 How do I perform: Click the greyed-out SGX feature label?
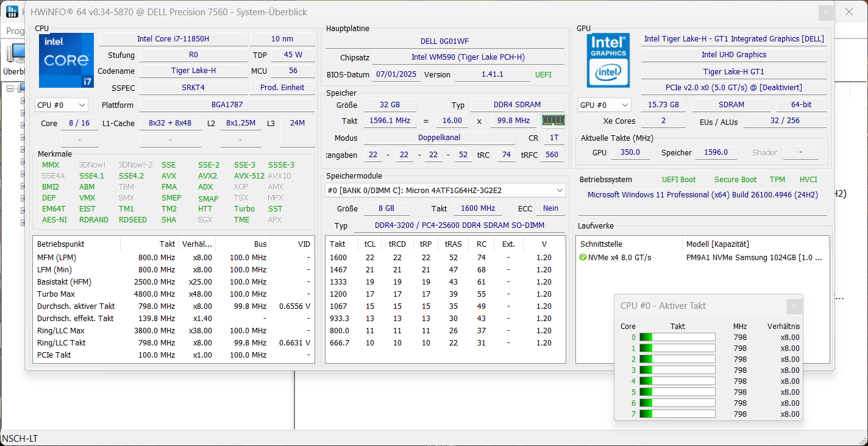coord(205,220)
